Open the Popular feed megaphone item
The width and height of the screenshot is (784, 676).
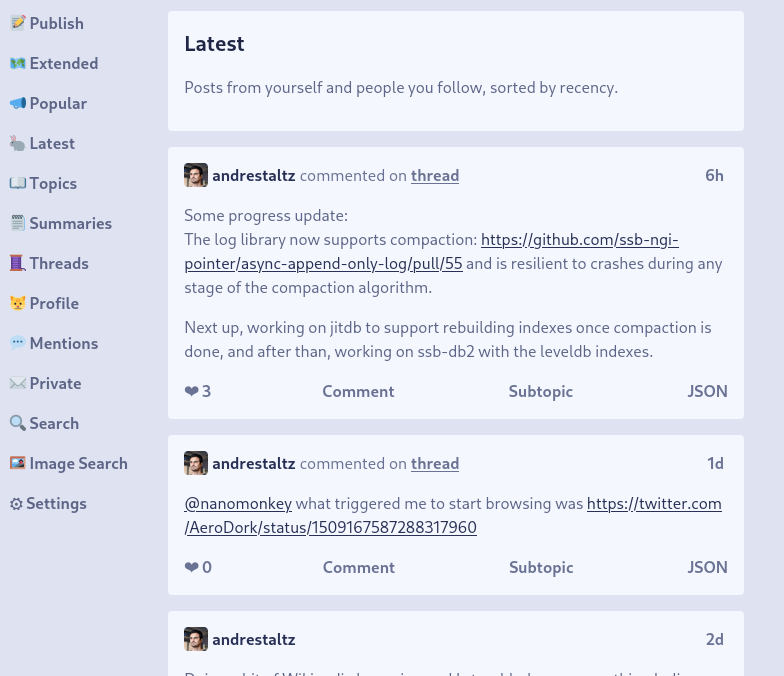(x=48, y=103)
